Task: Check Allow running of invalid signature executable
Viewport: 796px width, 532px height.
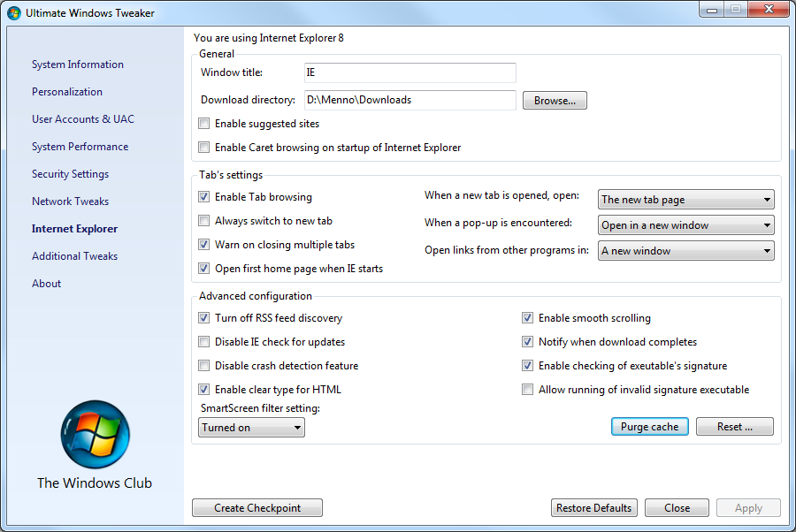Action: coord(528,390)
